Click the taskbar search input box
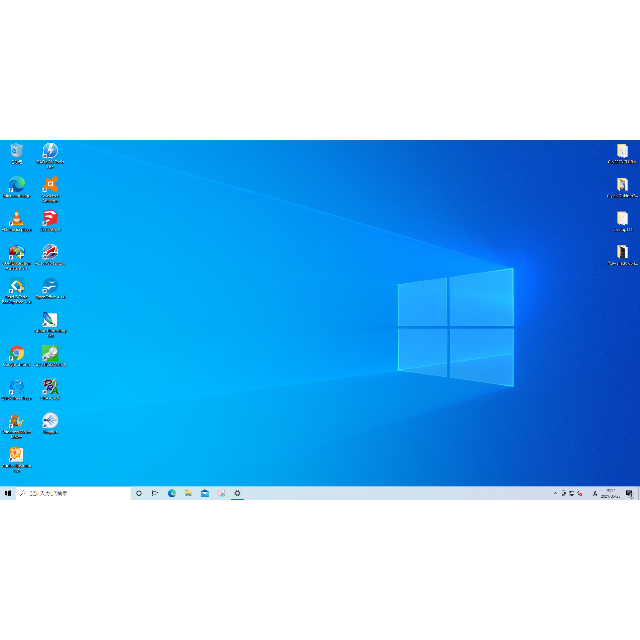Viewport: 640px width, 640px height. pos(73,493)
